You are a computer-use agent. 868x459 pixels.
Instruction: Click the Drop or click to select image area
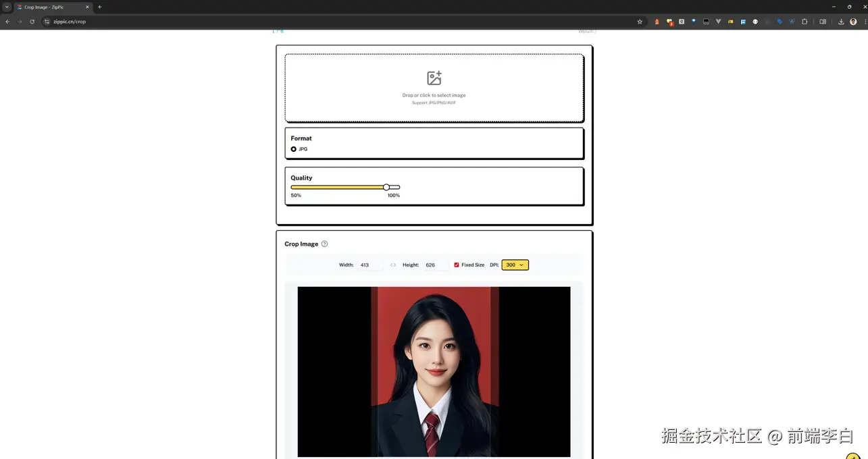(x=433, y=95)
